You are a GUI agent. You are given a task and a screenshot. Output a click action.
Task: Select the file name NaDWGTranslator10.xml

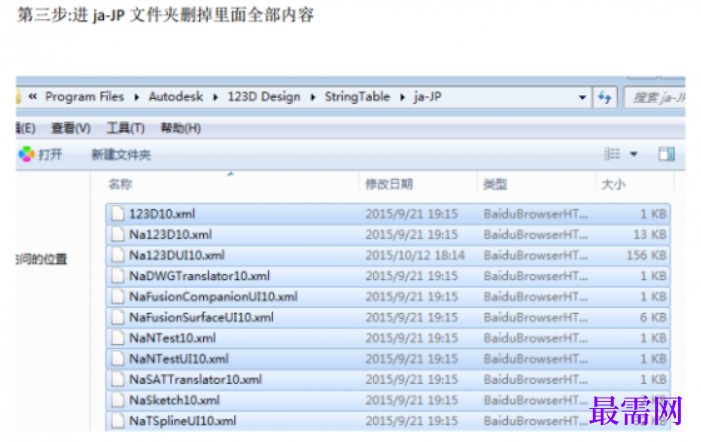tap(199, 276)
